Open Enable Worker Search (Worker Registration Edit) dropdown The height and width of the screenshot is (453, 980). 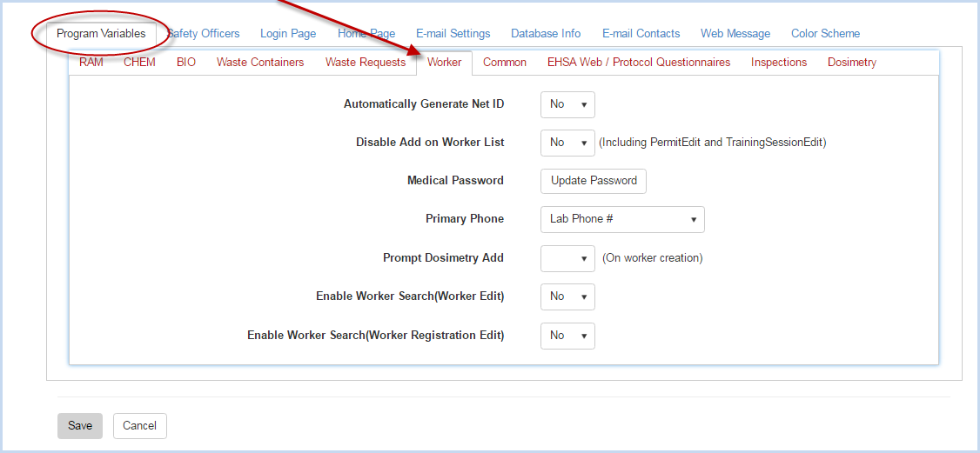[x=567, y=336]
